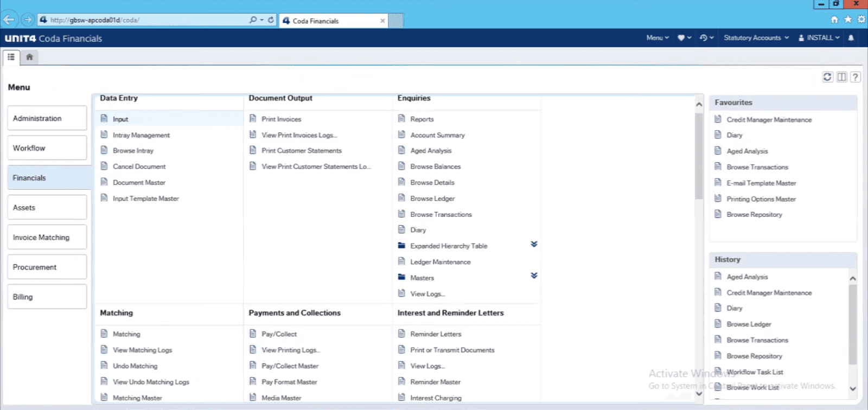Viewport: 868px width, 410px height.
Task: Click Browse Ledger icon under Enquiries
Action: [x=401, y=198]
